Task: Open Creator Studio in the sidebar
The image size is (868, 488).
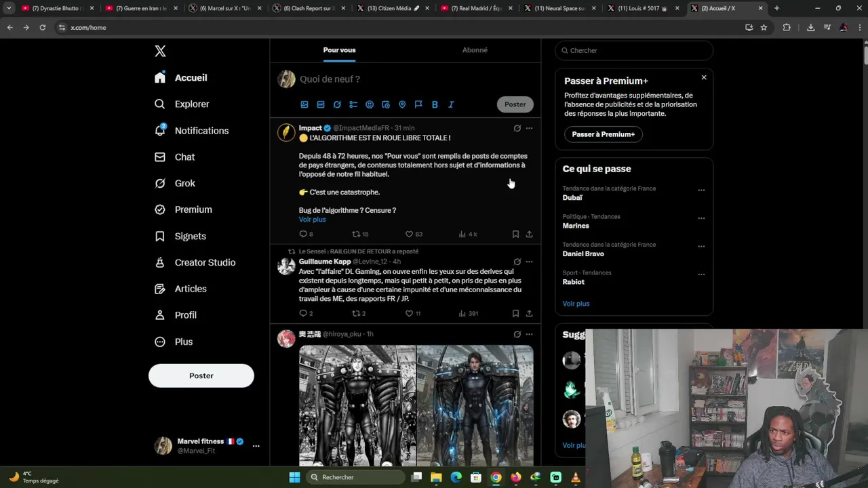Action: 195,263
